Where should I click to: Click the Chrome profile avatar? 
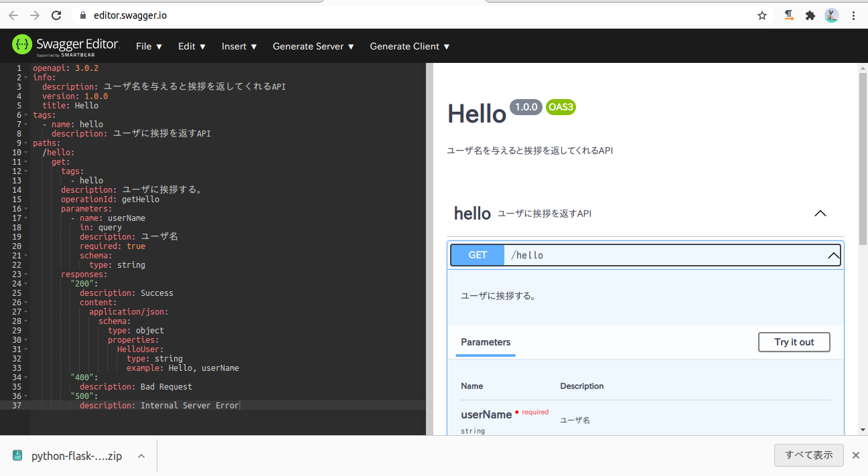pyautogui.click(x=831, y=15)
